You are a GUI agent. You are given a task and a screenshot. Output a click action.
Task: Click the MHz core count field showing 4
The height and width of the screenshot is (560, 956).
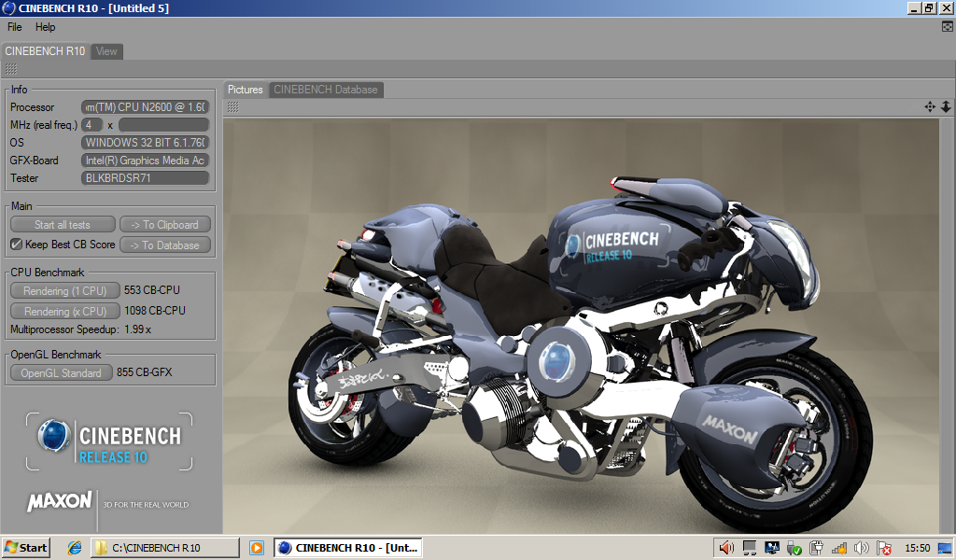pos(91,125)
